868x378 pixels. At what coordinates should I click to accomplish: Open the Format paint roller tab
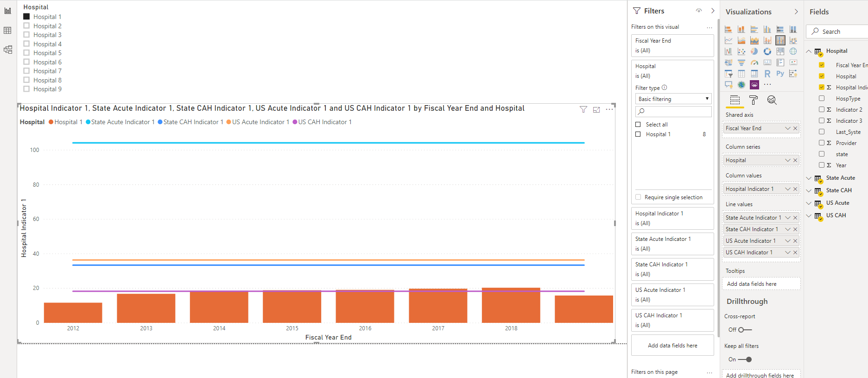[754, 100]
